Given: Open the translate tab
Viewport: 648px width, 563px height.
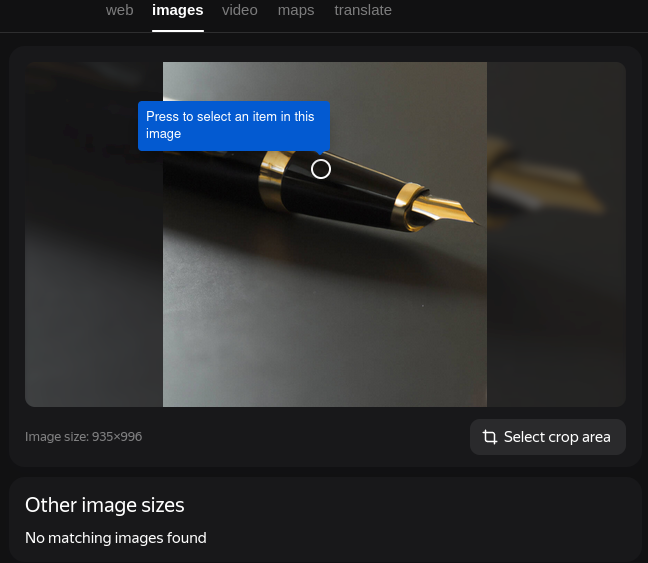Looking at the screenshot, I should coord(363,10).
